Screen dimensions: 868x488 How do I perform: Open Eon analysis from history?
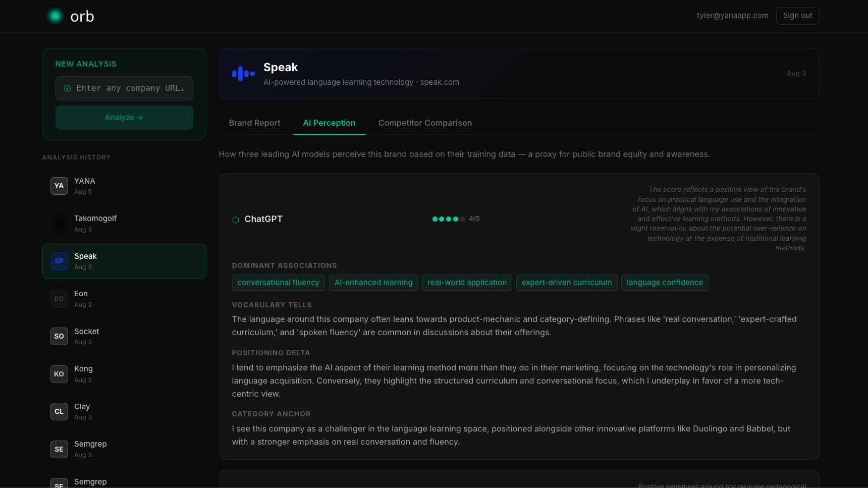[x=124, y=299]
